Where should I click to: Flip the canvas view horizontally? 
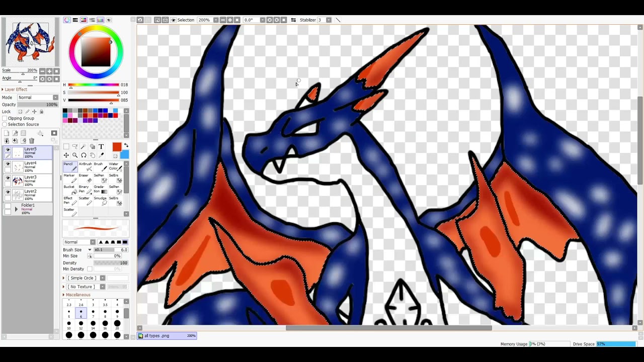point(293,20)
